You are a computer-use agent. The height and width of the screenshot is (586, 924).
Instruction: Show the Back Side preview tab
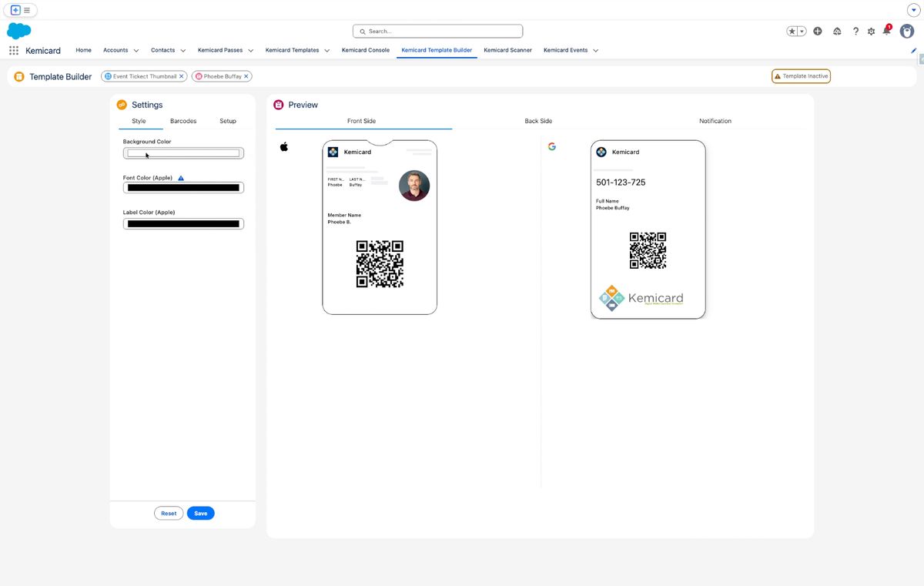tap(538, 121)
